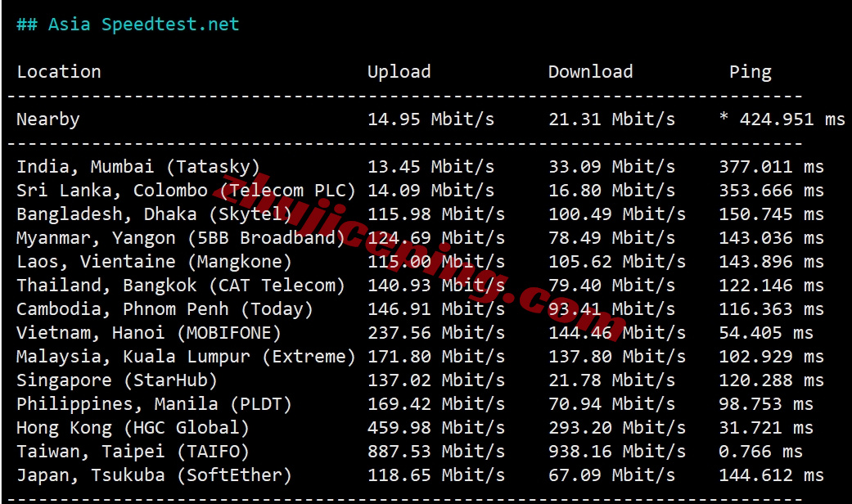Click Vientaine ping 143.896 ms
The height and width of the screenshot is (504, 852).
771,262
